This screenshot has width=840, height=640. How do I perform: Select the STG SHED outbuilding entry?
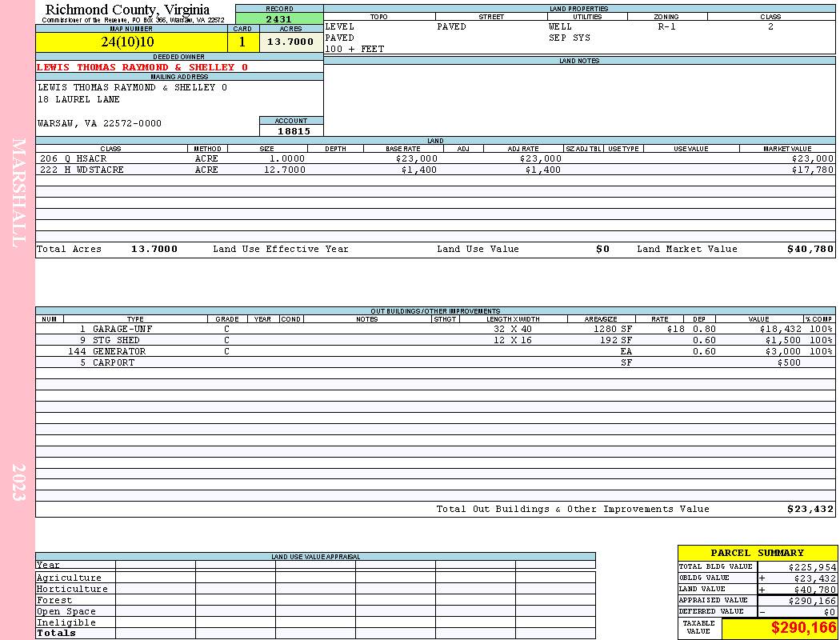(435, 340)
